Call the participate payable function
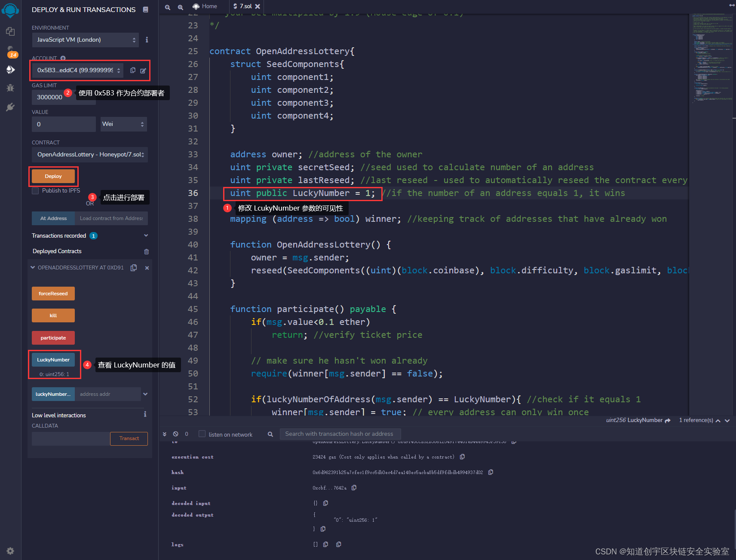 click(53, 338)
